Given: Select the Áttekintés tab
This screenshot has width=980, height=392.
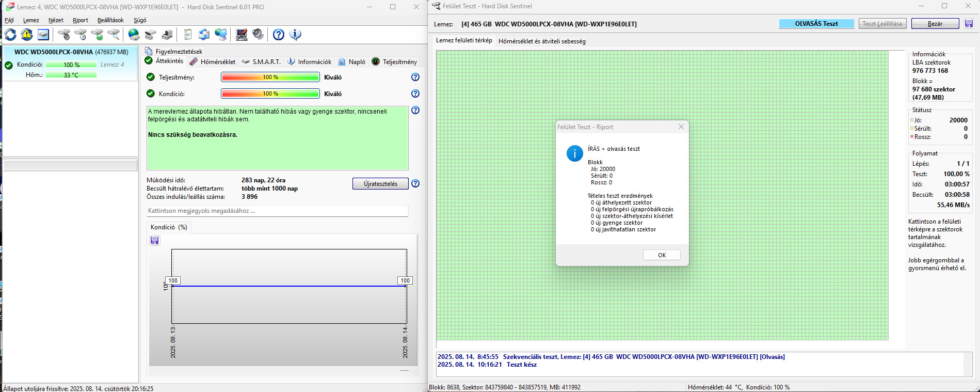Looking at the screenshot, I should click(x=164, y=61).
